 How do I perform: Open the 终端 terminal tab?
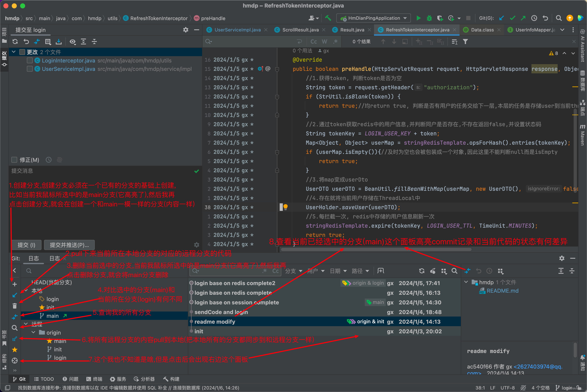pos(95,379)
